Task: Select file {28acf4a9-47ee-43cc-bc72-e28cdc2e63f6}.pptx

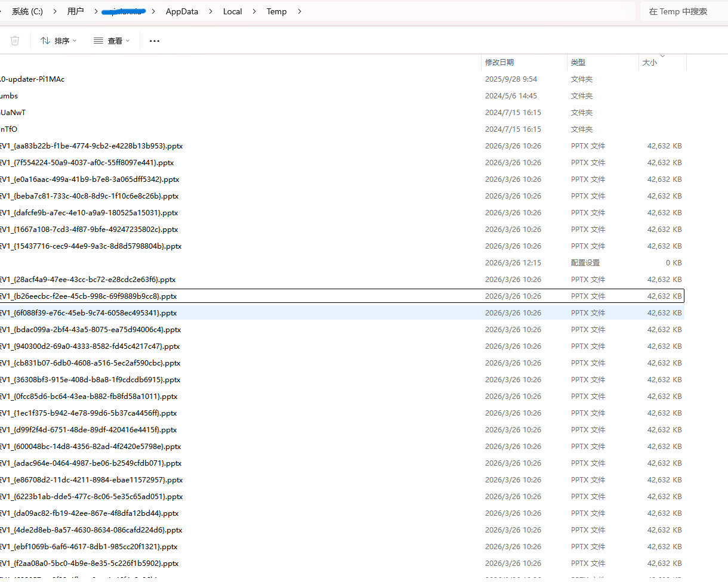Action: pyautogui.click(x=342, y=279)
